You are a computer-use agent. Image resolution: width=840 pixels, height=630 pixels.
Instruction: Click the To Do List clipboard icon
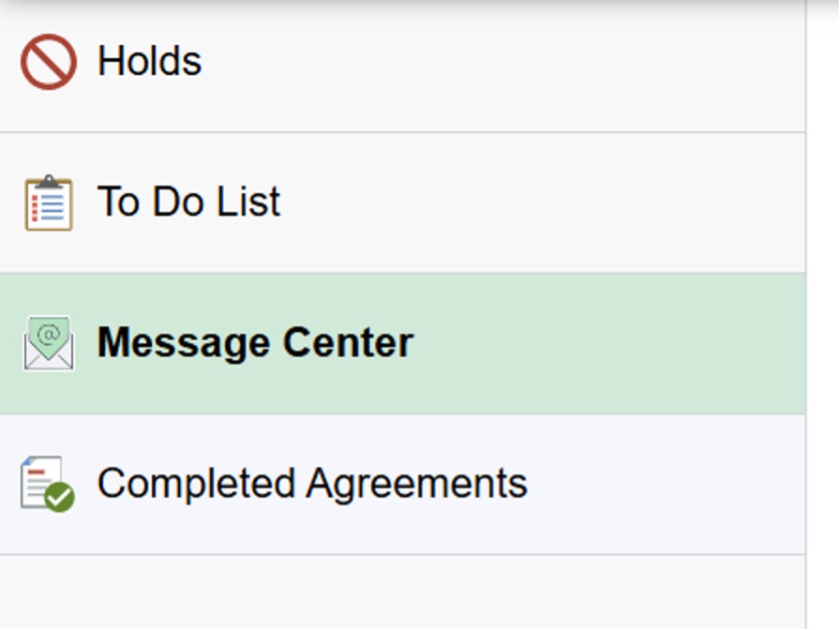(49, 202)
